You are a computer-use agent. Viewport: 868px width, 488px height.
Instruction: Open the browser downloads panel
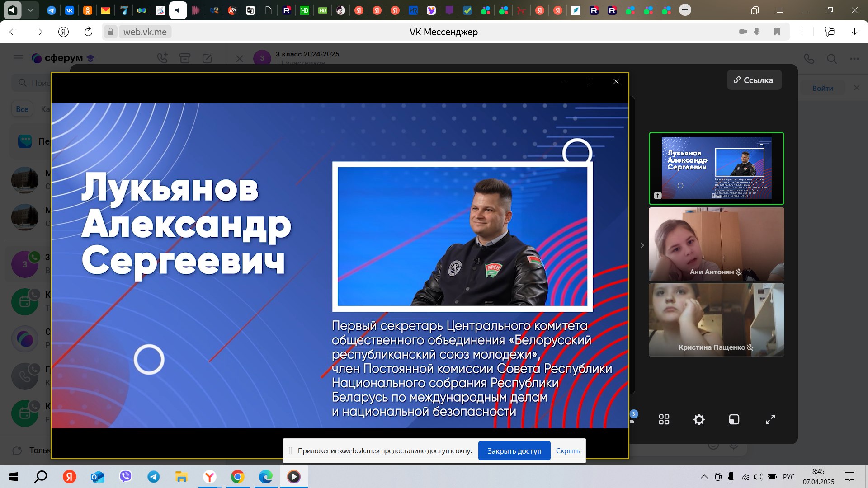pyautogui.click(x=854, y=32)
